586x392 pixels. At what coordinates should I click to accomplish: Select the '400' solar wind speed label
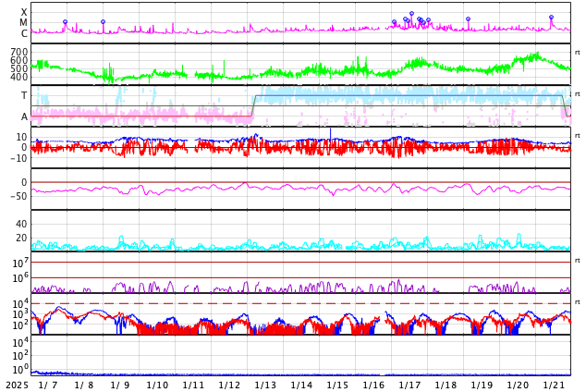(x=19, y=77)
